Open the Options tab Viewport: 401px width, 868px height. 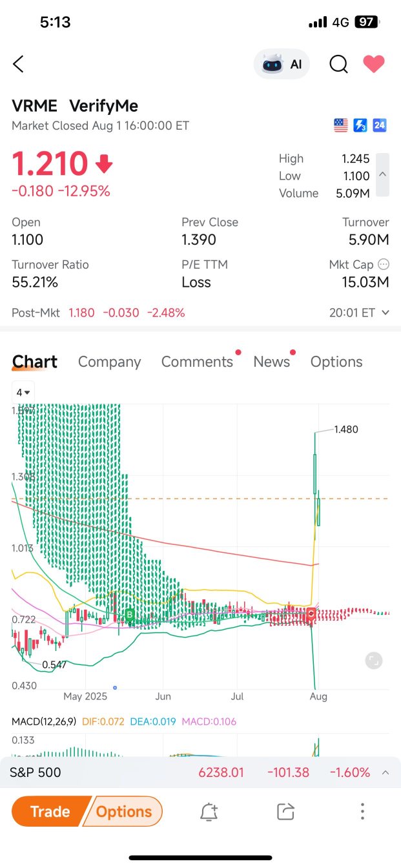click(x=336, y=362)
